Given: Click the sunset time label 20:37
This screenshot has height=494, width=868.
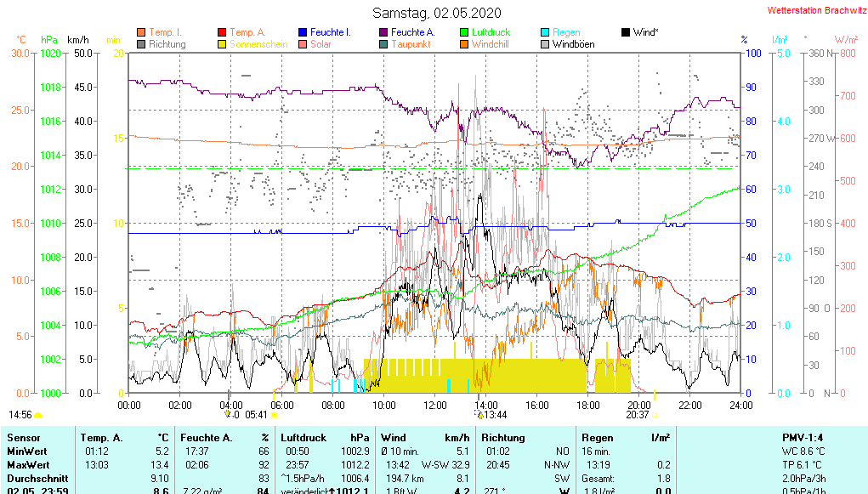Looking at the screenshot, I should click(x=638, y=415).
